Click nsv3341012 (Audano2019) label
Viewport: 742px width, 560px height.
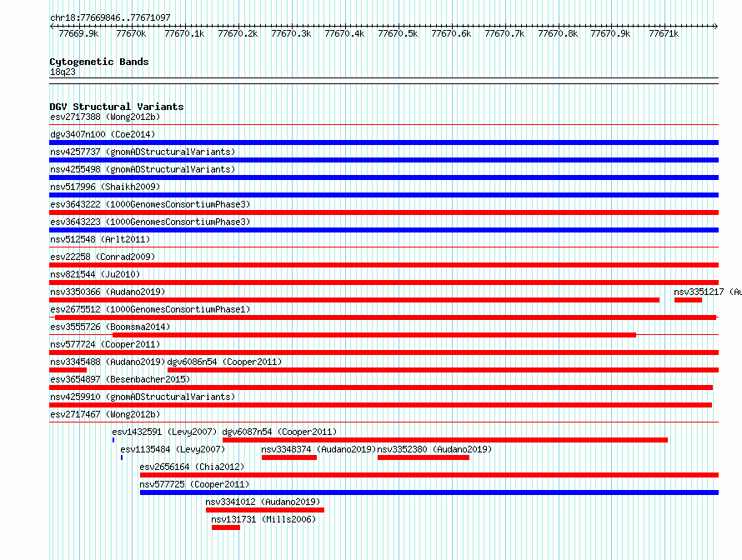coord(263,502)
